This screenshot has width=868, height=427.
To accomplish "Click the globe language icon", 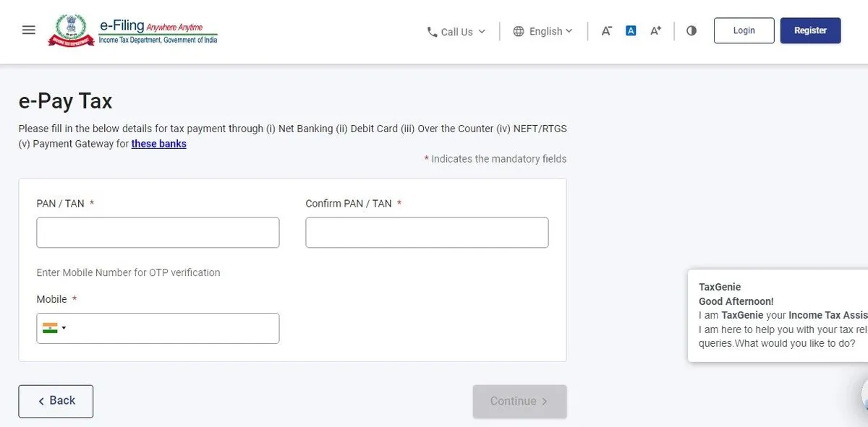I will click(519, 31).
